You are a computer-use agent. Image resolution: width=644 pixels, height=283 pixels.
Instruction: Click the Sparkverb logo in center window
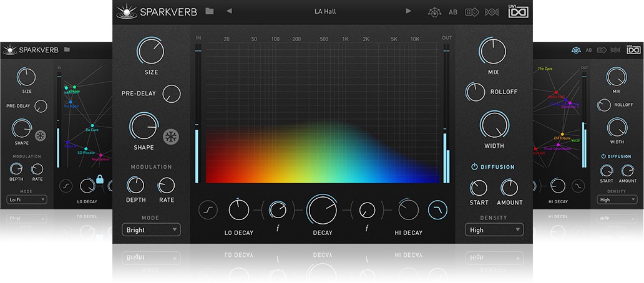coord(157,12)
